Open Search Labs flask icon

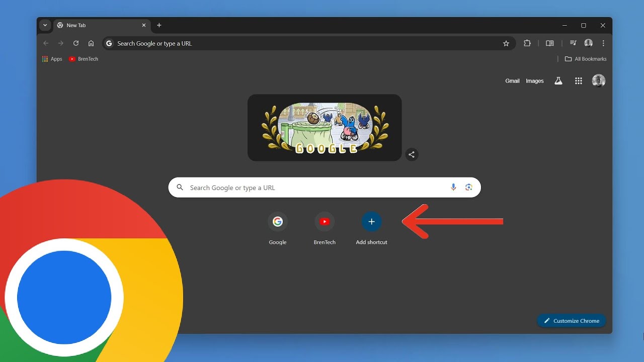point(558,81)
